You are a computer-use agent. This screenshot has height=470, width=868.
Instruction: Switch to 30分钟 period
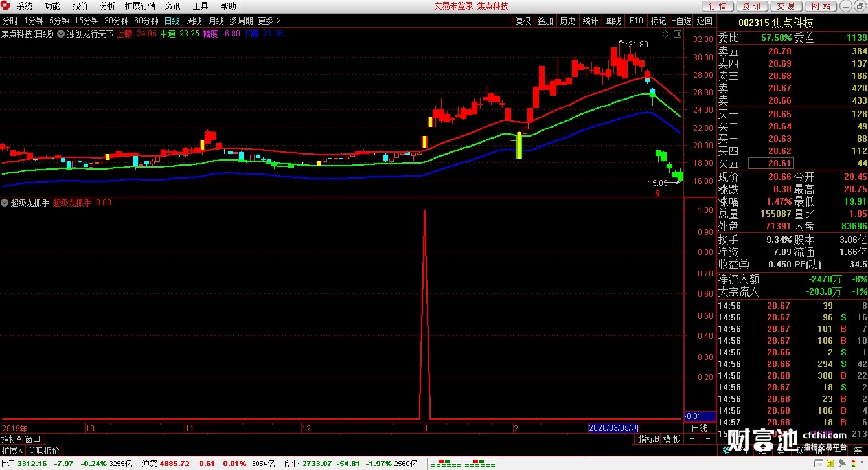pos(116,21)
